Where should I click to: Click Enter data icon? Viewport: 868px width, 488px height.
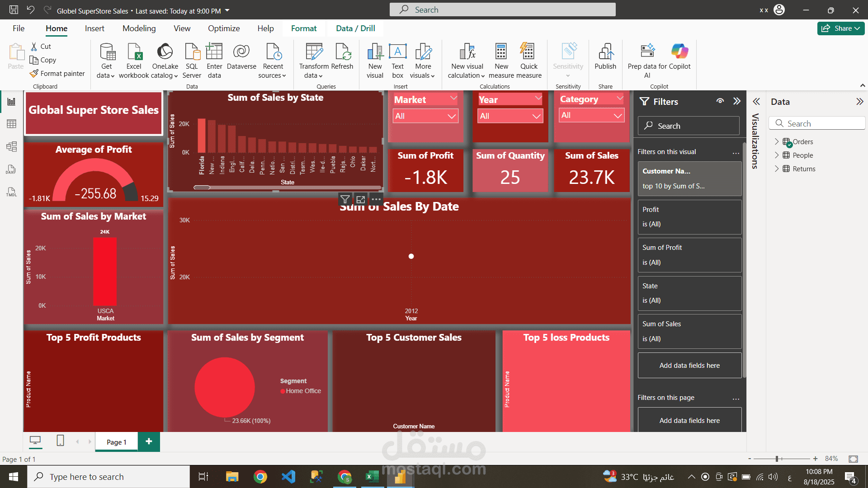pyautogui.click(x=214, y=61)
